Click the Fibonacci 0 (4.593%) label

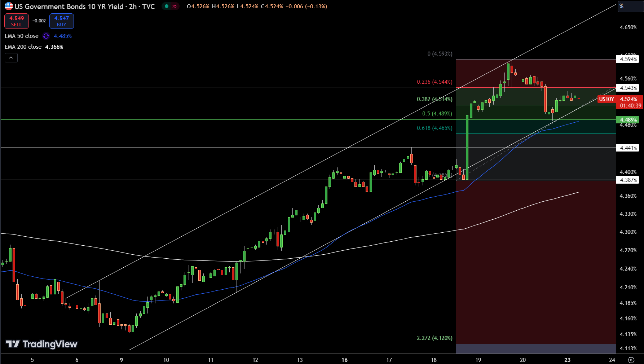440,54
